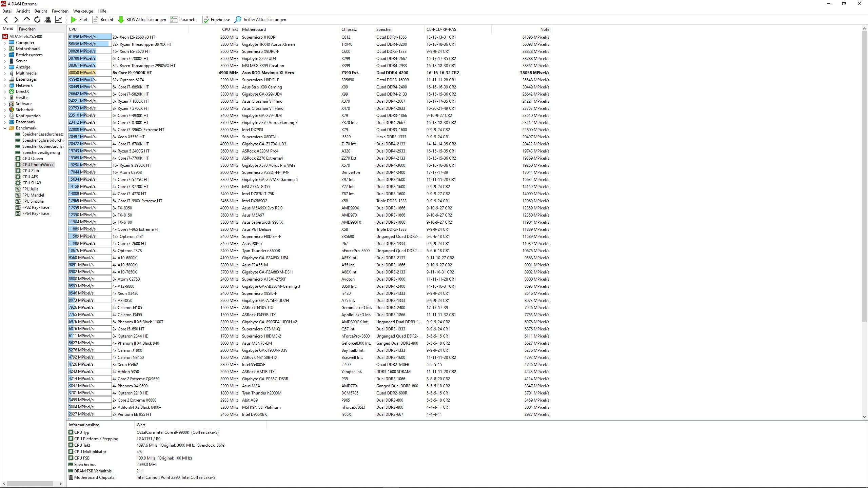The height and width of the screenshot is (488, 868).
Task: Sort by Speicher column header
Action: coord(399,29)
